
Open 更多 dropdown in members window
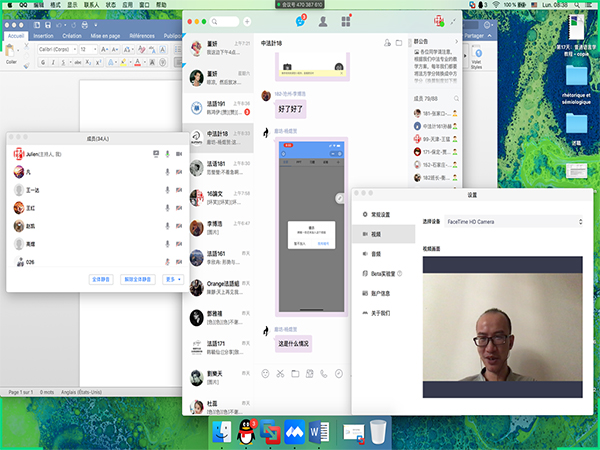[x=173, y=279]
